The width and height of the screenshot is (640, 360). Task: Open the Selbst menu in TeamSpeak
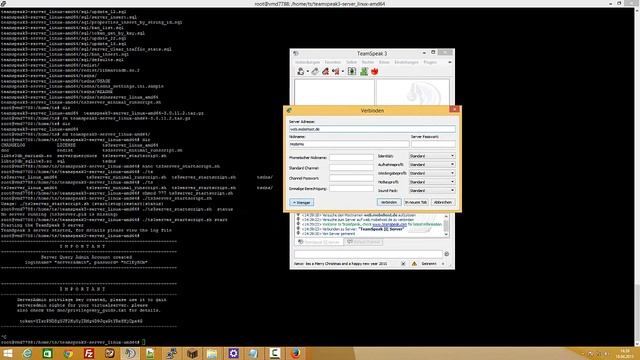(x=351, y=62)
